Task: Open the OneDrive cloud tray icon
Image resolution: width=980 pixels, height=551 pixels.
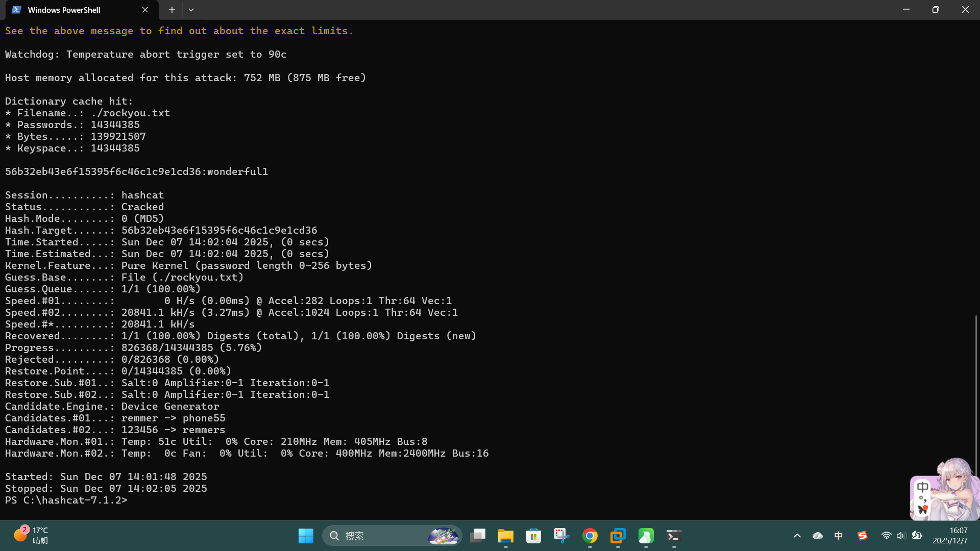Action: coord(818,536)
